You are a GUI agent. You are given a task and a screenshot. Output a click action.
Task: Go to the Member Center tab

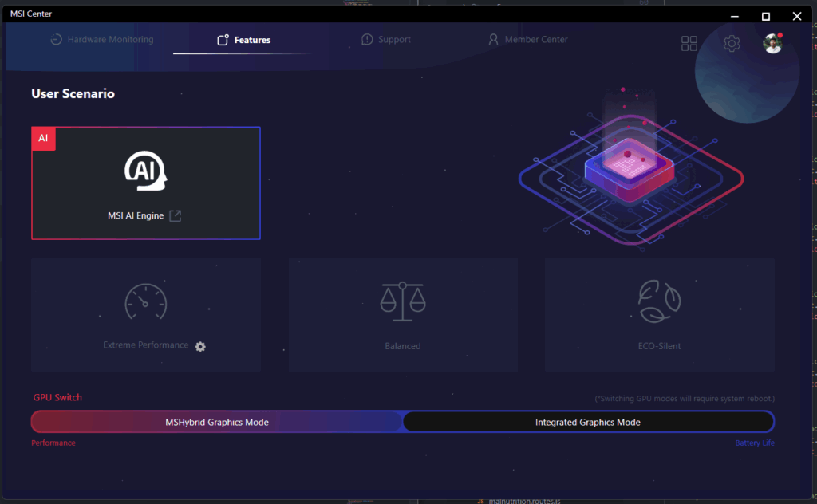[528, 40]
